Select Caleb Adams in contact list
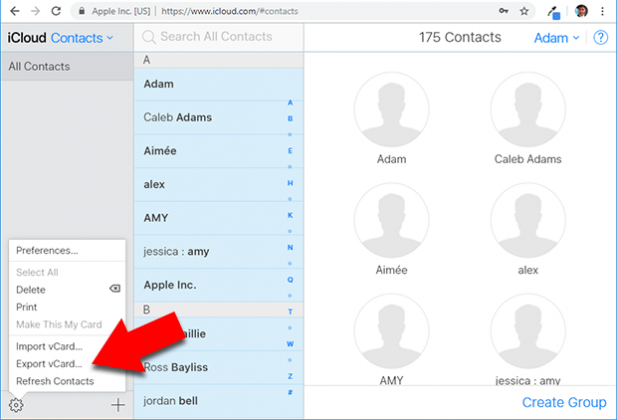This screenshot has width=617, height=420. click(x=218, y=117)
